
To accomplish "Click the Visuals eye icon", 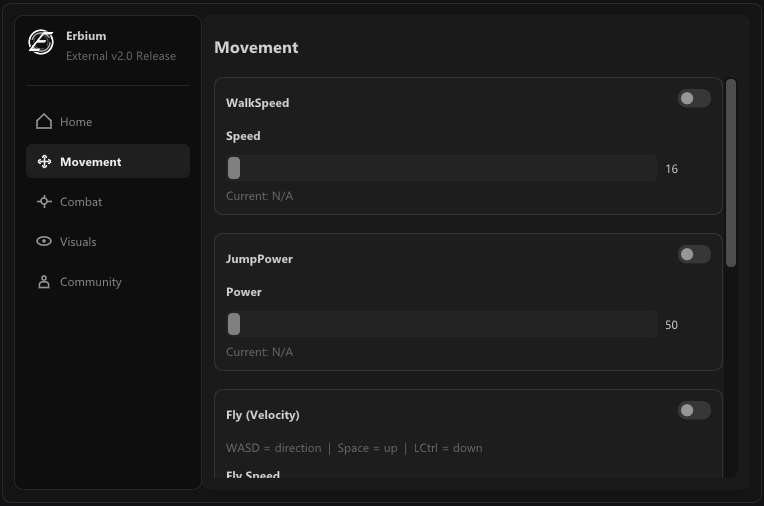I will [x=44, y=241].
